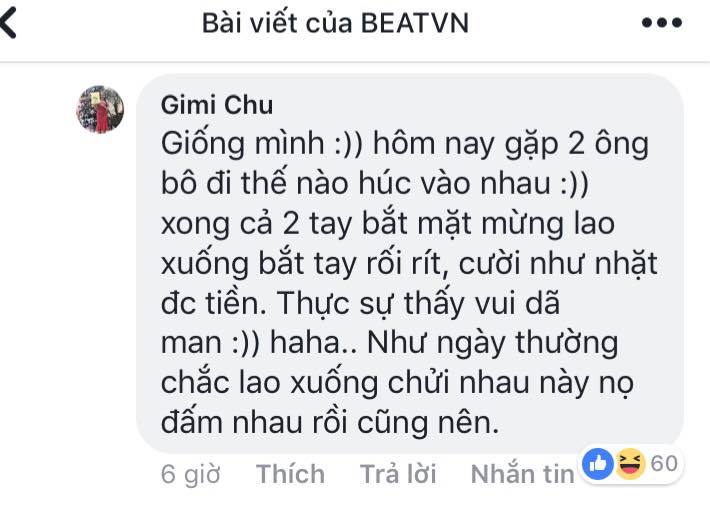Open the 6 giờ timestamp
Viewport: 710px width, 510px height.
(190, 475)
